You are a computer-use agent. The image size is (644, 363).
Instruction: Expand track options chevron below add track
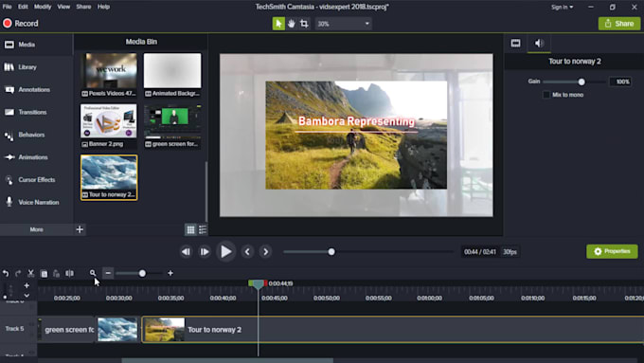click(27, 295)
